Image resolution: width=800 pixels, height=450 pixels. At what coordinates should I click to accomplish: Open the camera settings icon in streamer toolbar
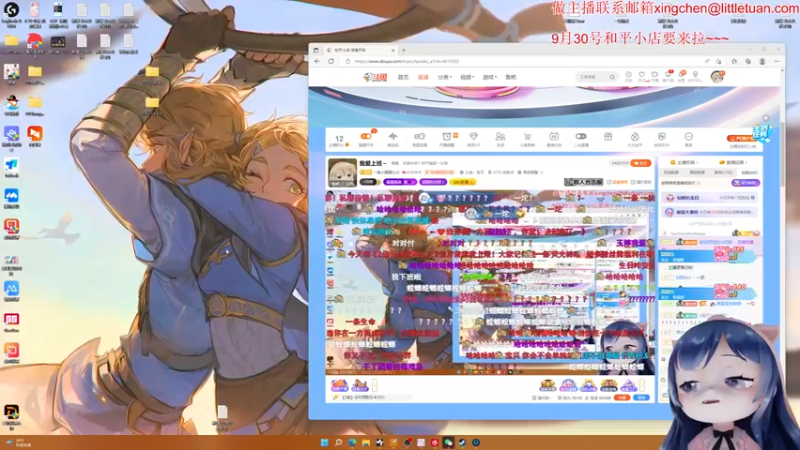(x=419, y=136)
